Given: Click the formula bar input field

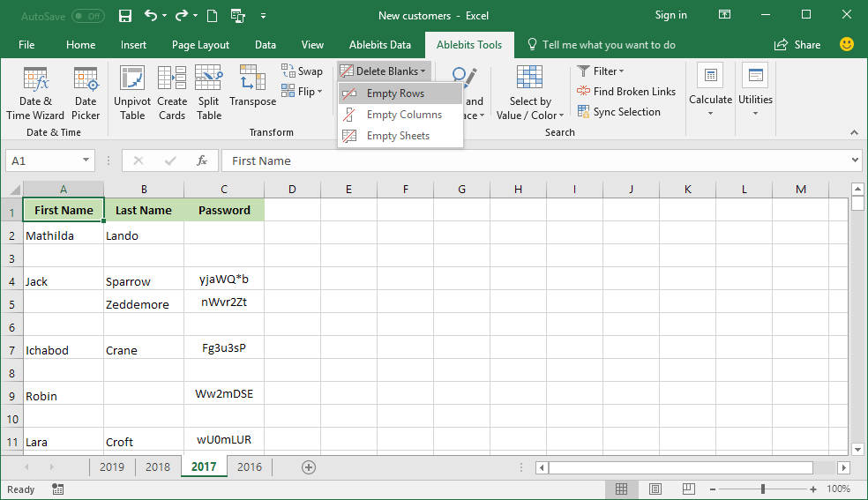Looking at the screenshot, I should point(529,160).
